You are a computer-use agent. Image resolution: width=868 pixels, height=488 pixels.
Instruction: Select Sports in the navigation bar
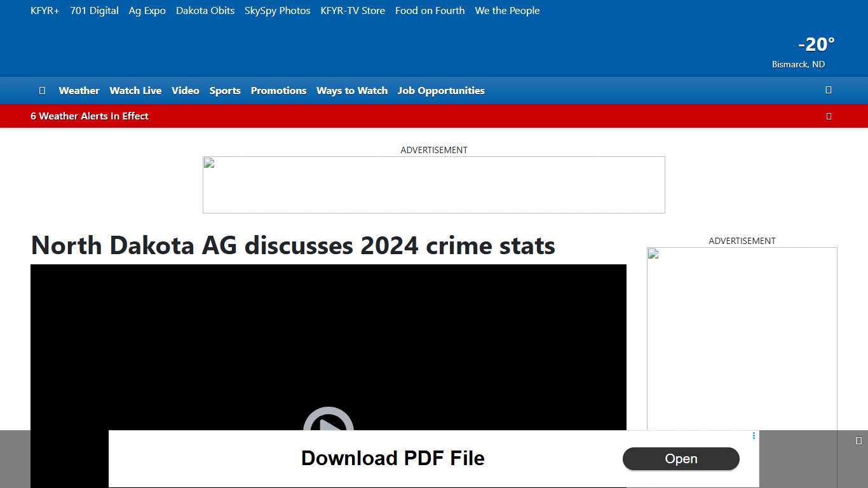coord(225,90)
